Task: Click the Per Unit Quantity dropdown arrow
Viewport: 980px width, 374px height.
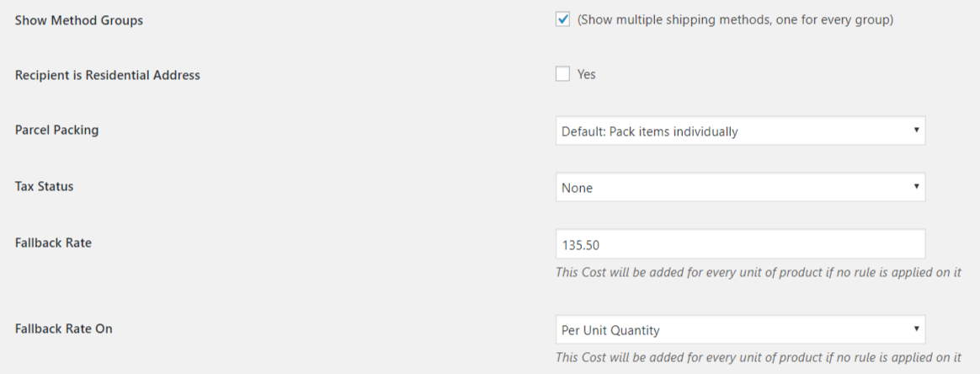Action: pos(916,329)
